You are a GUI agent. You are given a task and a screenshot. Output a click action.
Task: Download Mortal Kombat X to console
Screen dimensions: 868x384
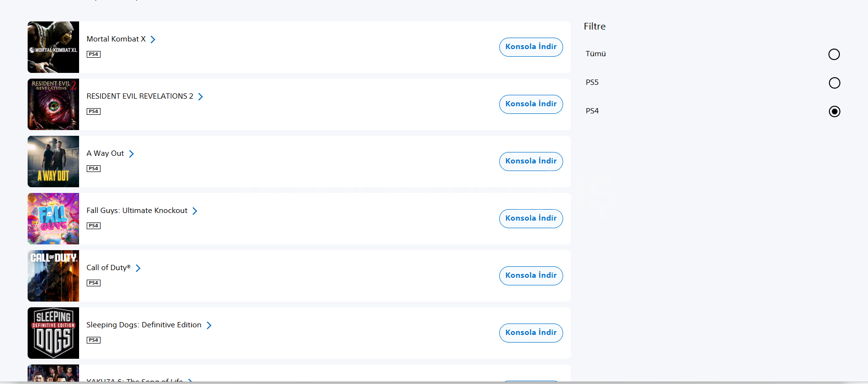pos(531,47)
